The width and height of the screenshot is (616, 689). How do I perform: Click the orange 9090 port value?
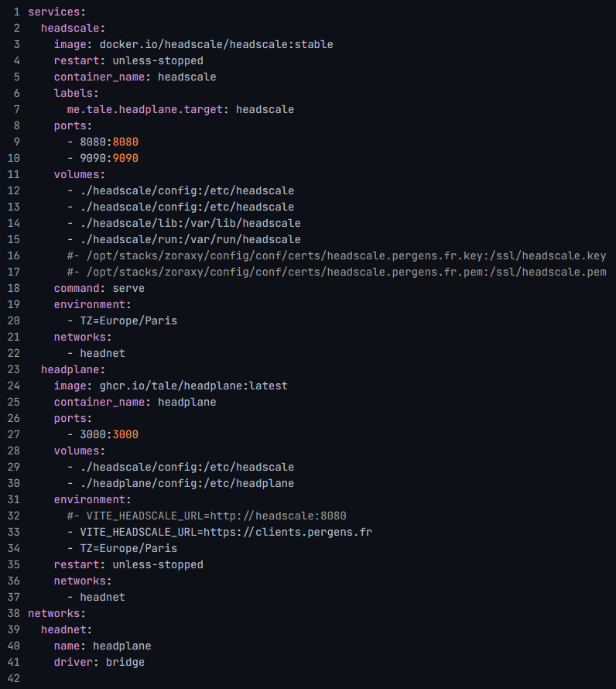[x=125, y=158]
